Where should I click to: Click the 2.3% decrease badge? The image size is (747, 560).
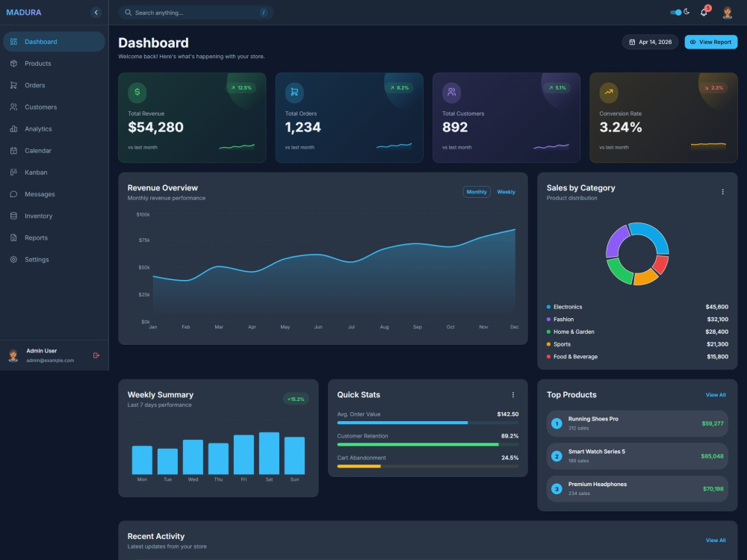point(713,87)
